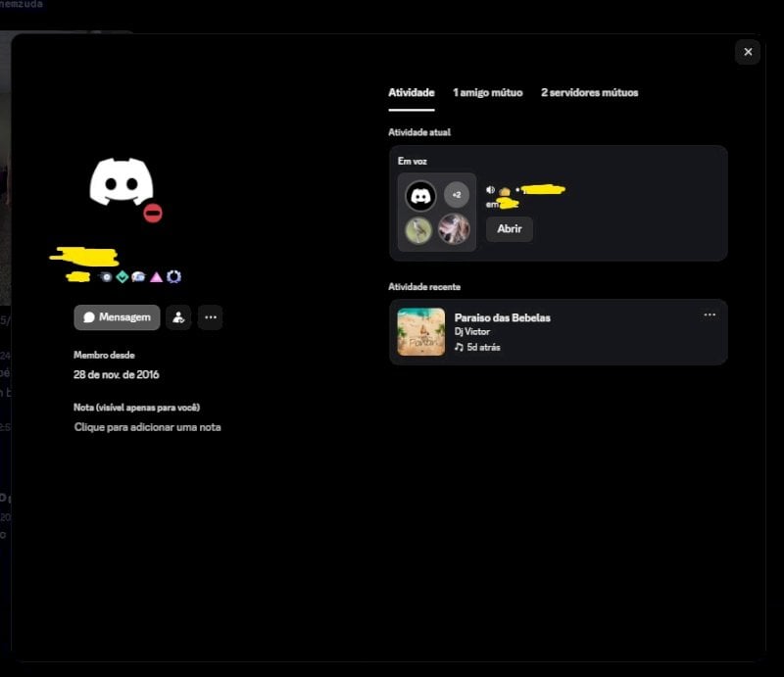Screen dimensions: 784x677
Task: Click the '5d atrás' timestamp
Action: [483, 347]
